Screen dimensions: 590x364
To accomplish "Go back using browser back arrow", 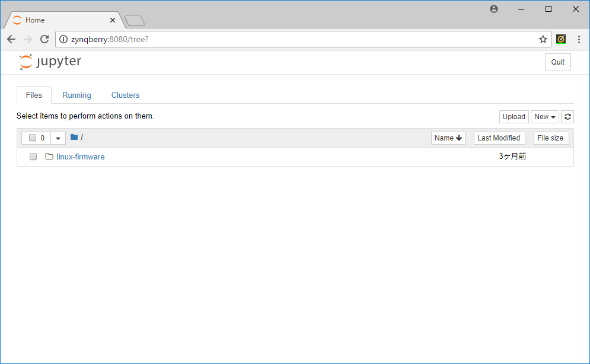I will tap(11, 39).
